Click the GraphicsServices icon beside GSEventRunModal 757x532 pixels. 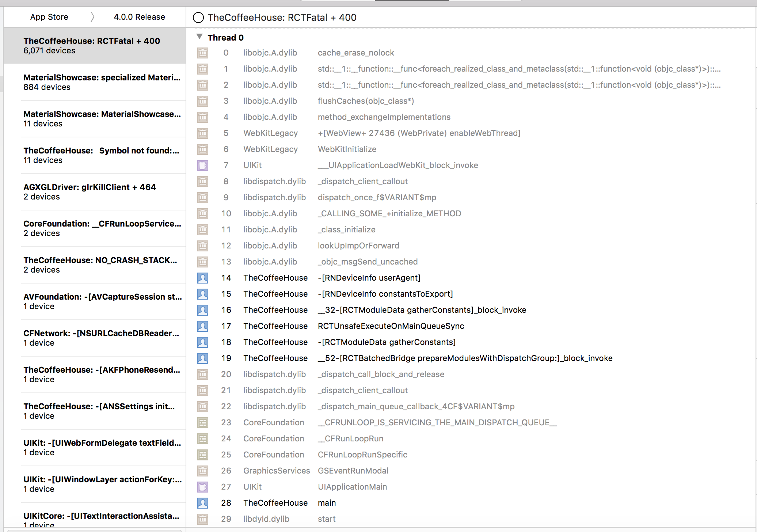[x=203, y=471]
